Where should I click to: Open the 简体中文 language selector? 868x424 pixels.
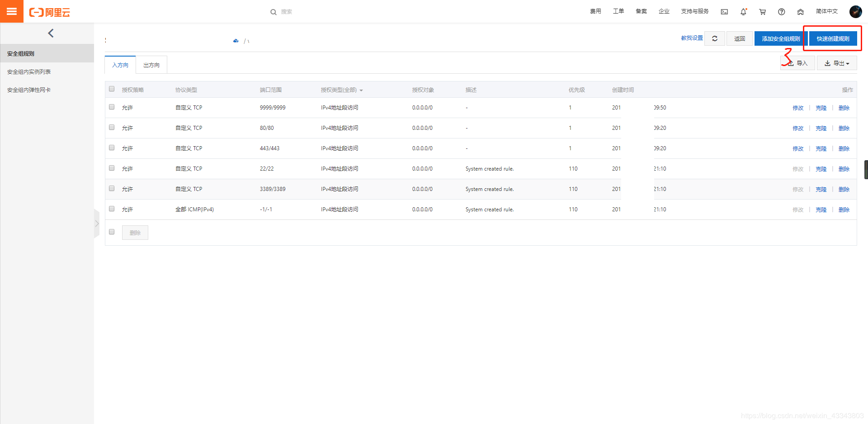pyautogui.click(x=826, y=11)
